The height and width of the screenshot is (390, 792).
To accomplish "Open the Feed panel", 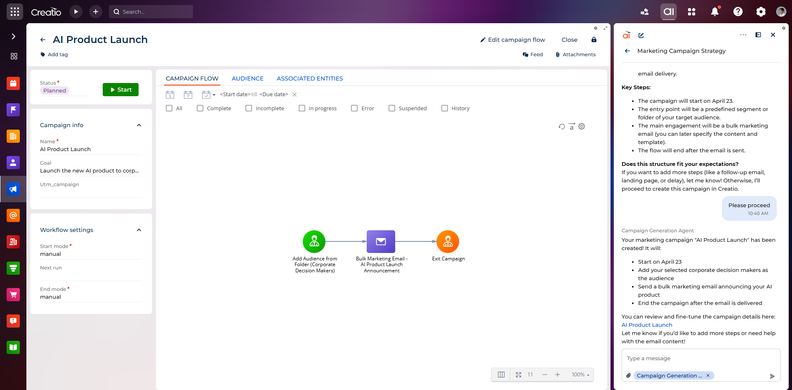I will tap(533, 55).
